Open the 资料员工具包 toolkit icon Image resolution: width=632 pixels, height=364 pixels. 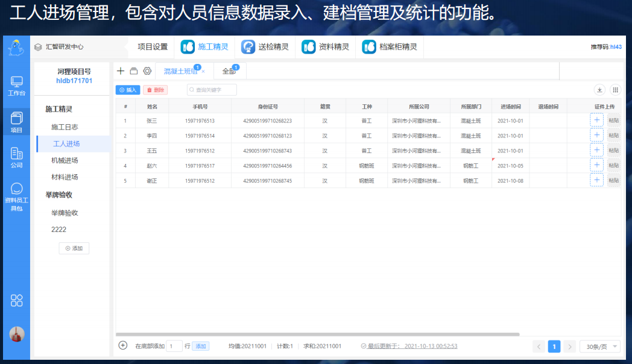click(16, 196)
